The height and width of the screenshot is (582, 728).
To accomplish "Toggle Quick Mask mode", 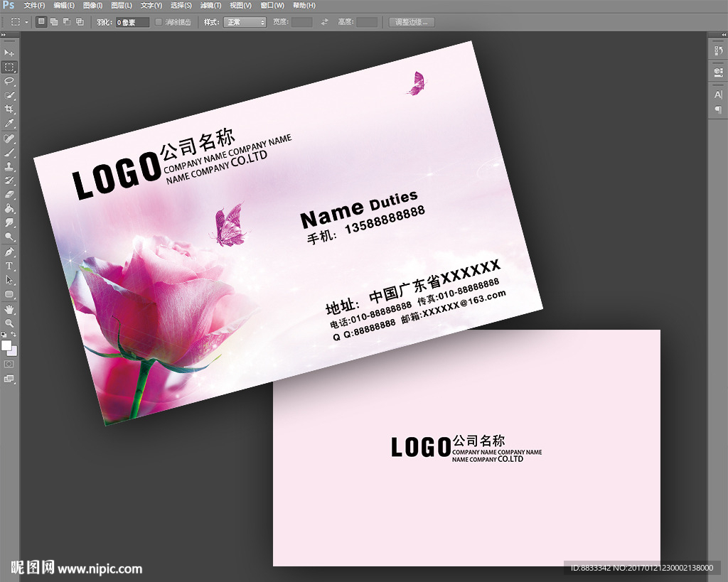I will 9,364.
